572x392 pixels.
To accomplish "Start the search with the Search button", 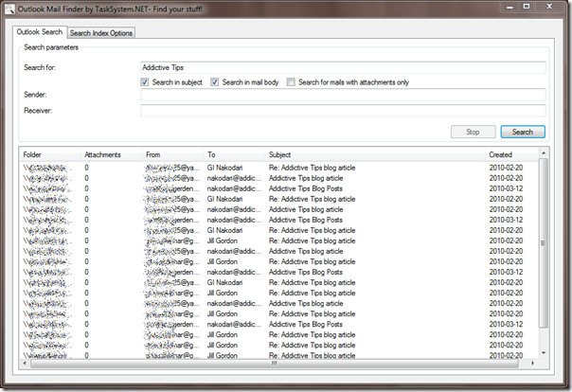I will [x=523, y=132].
